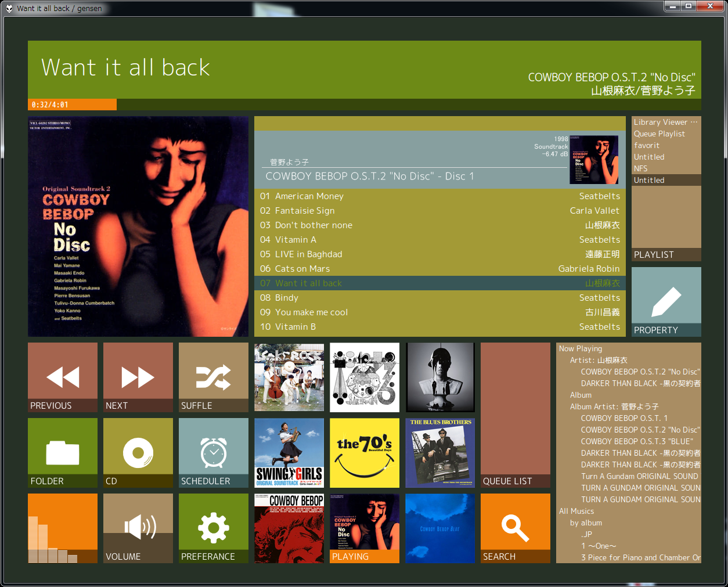728x587 pixels.
Task: Play track 02 Fantaisie Sign
Action: 440,211
